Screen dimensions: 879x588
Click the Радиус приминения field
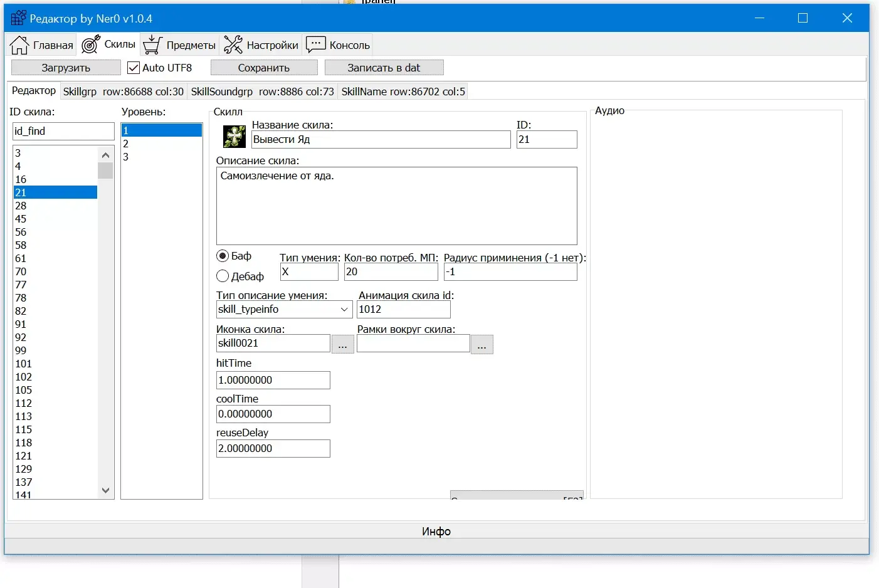pyautogui.click(x=510, y=271)
